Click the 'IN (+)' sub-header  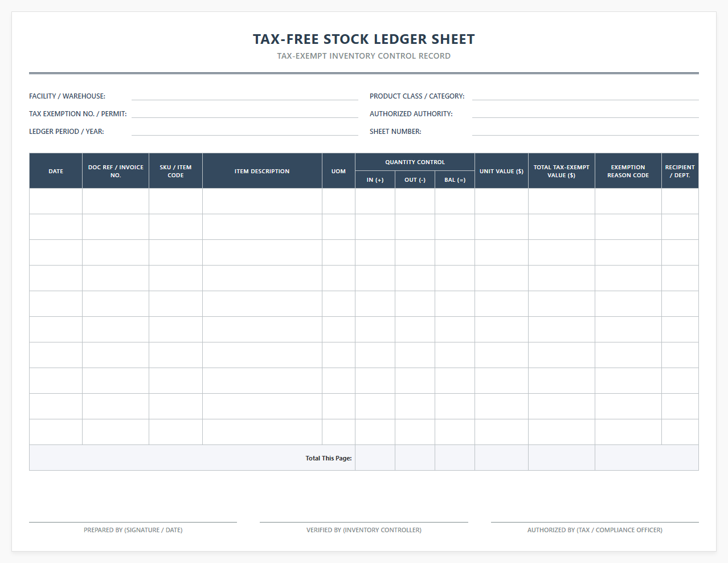pos(375,179)
